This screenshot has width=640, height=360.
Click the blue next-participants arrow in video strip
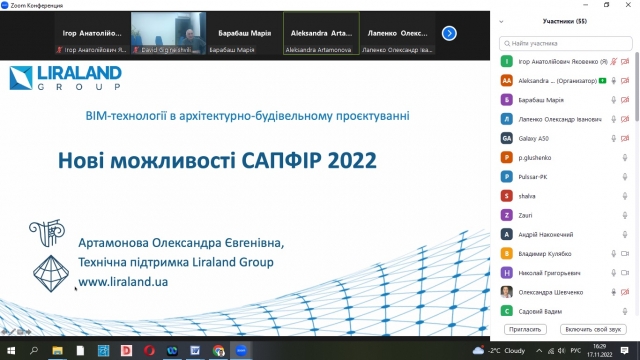coord(449,33)
